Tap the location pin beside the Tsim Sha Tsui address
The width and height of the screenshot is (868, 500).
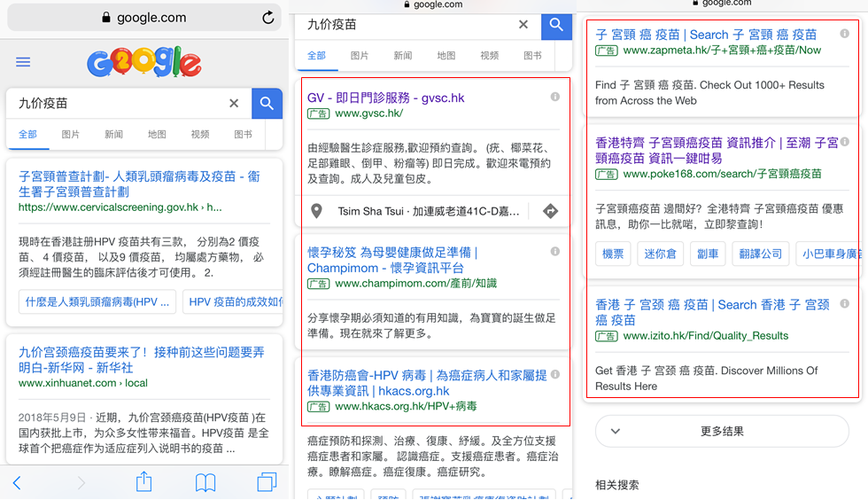tap(317, 211)
